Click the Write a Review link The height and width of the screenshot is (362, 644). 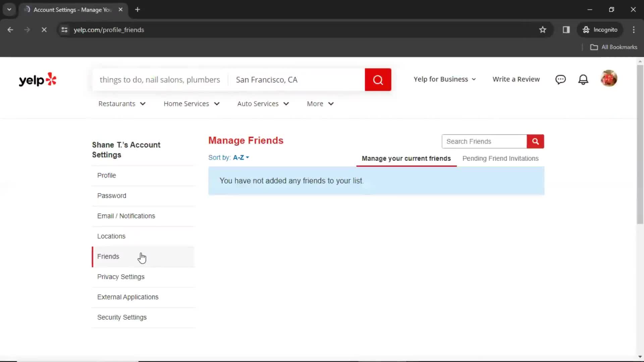coord(516,79)
